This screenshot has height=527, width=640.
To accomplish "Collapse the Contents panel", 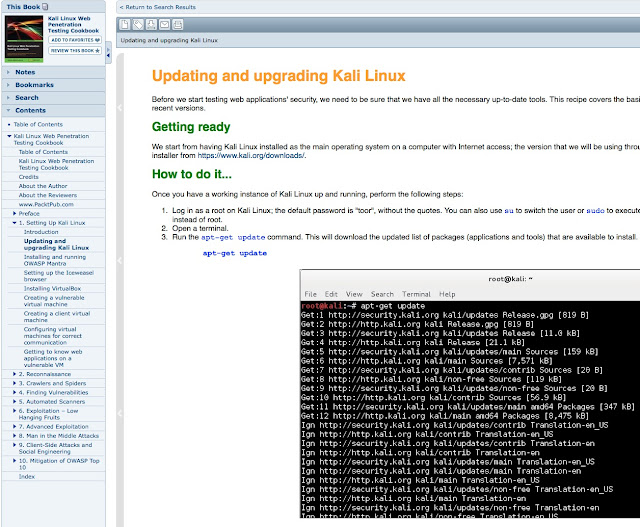I will click(53, 110).
